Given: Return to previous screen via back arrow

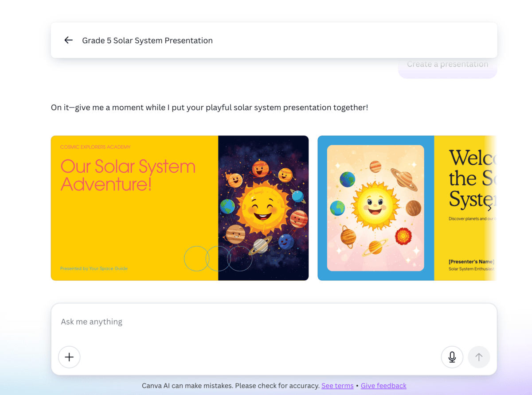Looking at the screenshot, I should click(x=68, y=40).
